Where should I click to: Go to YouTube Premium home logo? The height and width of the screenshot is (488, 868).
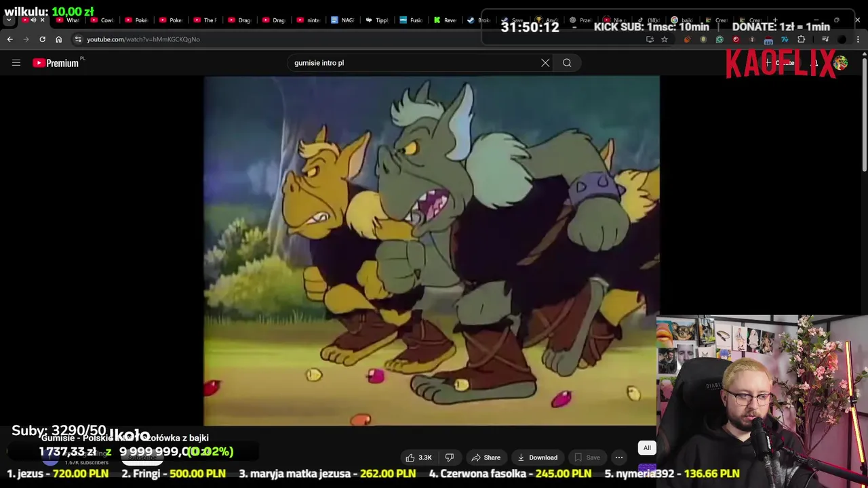56,63
